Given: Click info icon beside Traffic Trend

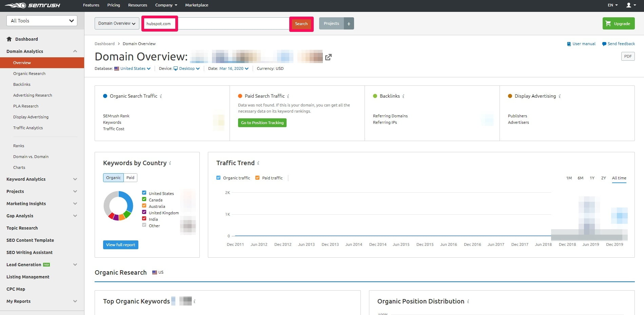Looking at the screenshot, I should coord(258,163).
